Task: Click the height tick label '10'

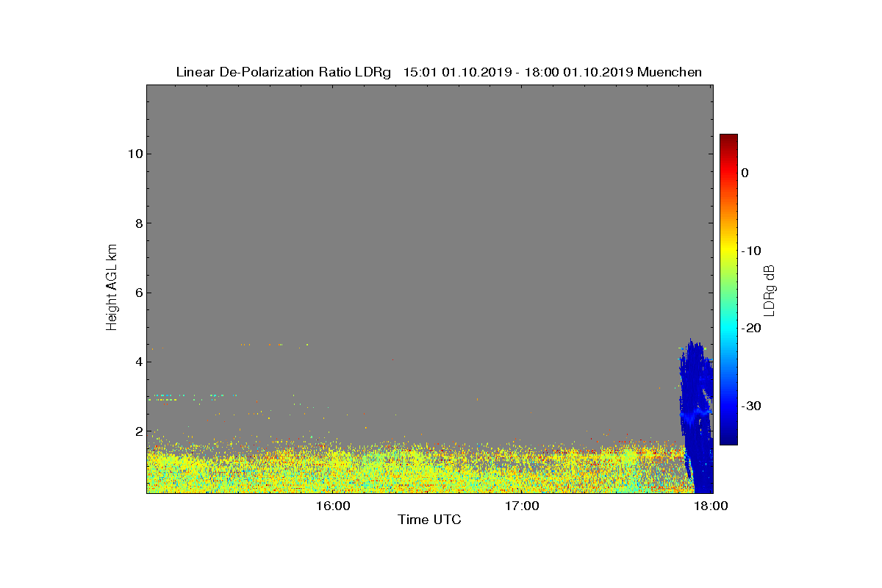Action: pos(134,154)
